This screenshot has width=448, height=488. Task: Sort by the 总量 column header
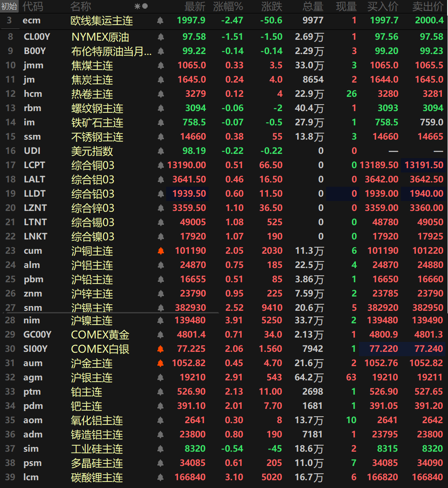(x=313, y=6)
